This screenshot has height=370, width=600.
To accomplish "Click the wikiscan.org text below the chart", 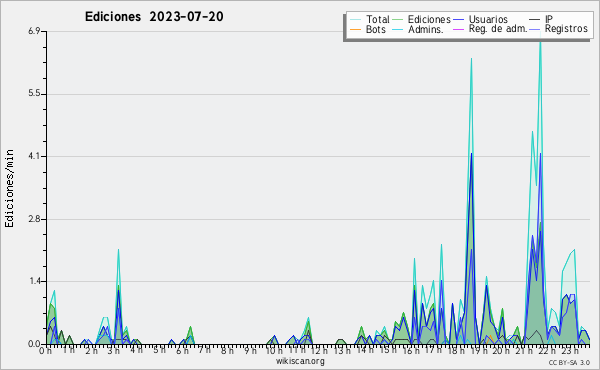I will coord(300,361).
